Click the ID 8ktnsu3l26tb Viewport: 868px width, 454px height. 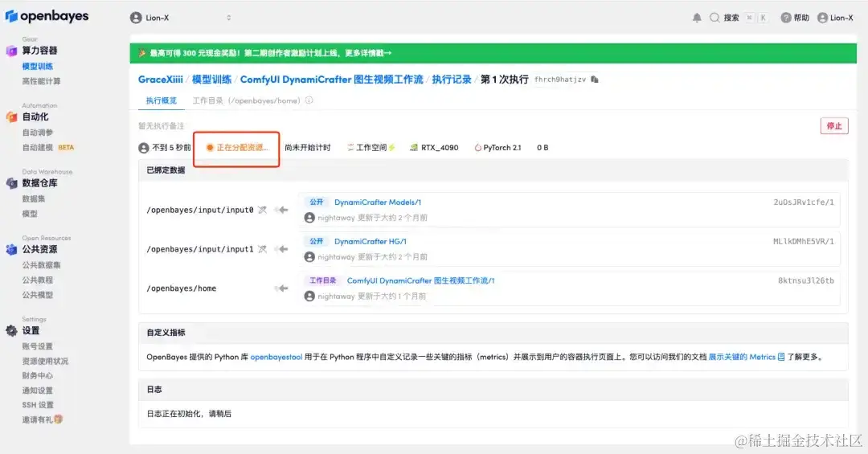pos(806,281)
